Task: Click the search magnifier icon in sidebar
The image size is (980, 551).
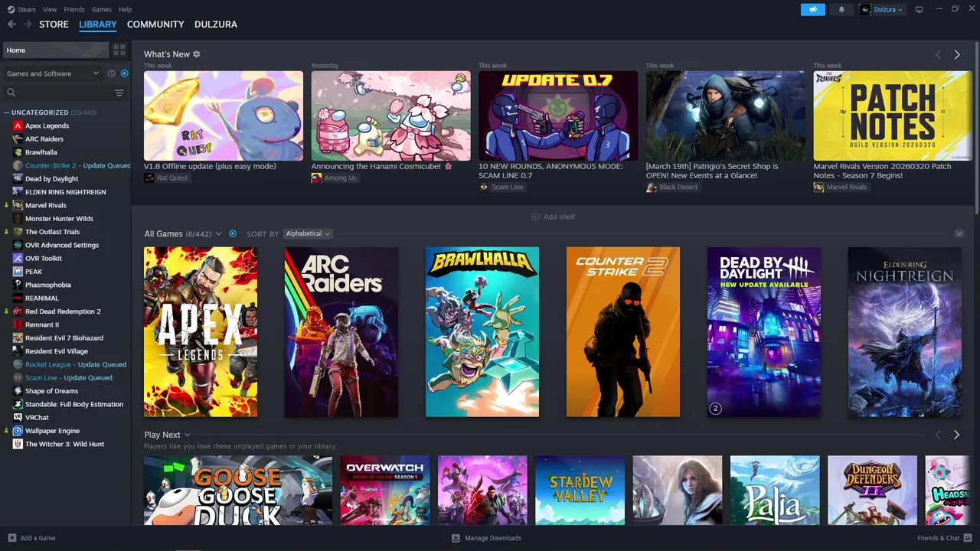Action: click(11, 93)
